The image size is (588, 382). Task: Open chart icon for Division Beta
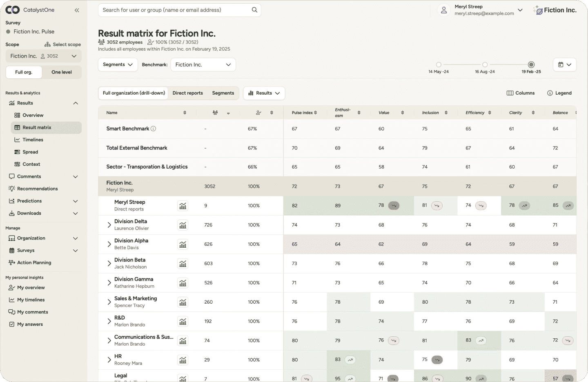pos(183,263)
